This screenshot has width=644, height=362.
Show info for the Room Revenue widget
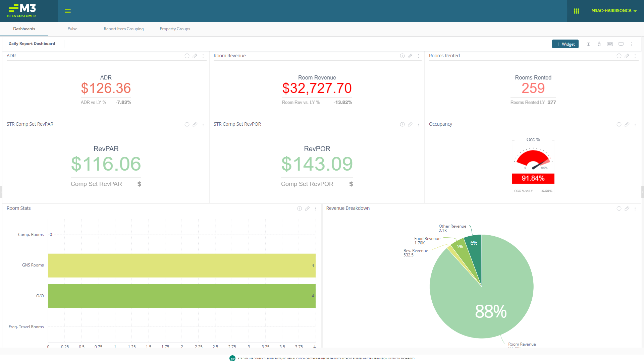pyautogui.click(x=402, y=56)
